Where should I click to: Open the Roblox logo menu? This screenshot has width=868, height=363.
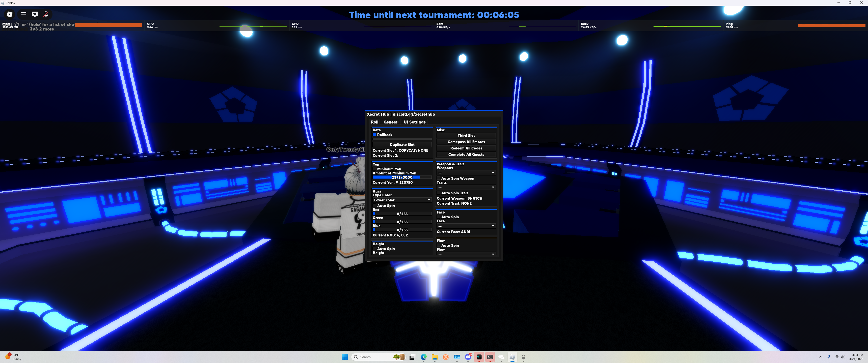coord(9,14)
